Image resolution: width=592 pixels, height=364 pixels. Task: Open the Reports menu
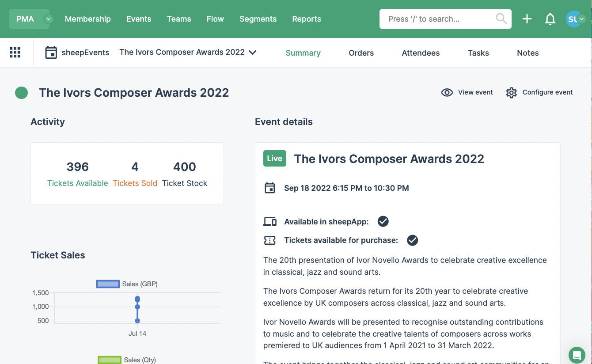pyautogui.click(x=306, y=19)
